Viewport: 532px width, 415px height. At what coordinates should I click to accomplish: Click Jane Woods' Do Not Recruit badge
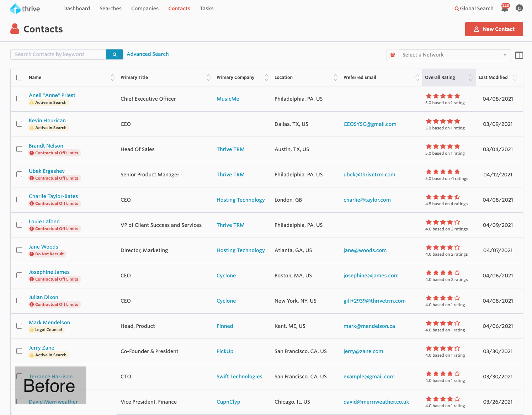click(47, 254)
